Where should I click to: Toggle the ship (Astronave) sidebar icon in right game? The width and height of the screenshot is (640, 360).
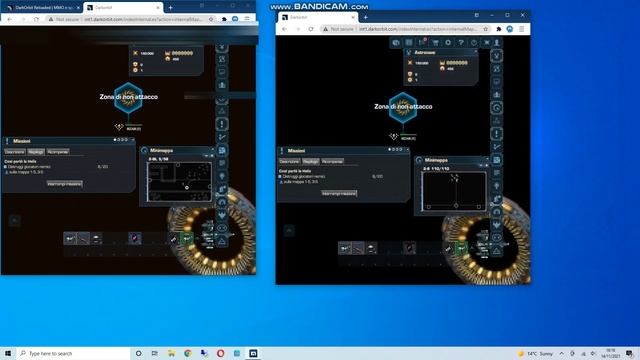(x=497, y=56)
